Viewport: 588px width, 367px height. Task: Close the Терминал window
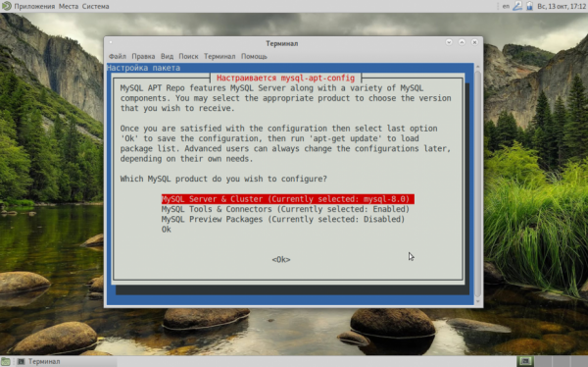[x=474, y=42]
